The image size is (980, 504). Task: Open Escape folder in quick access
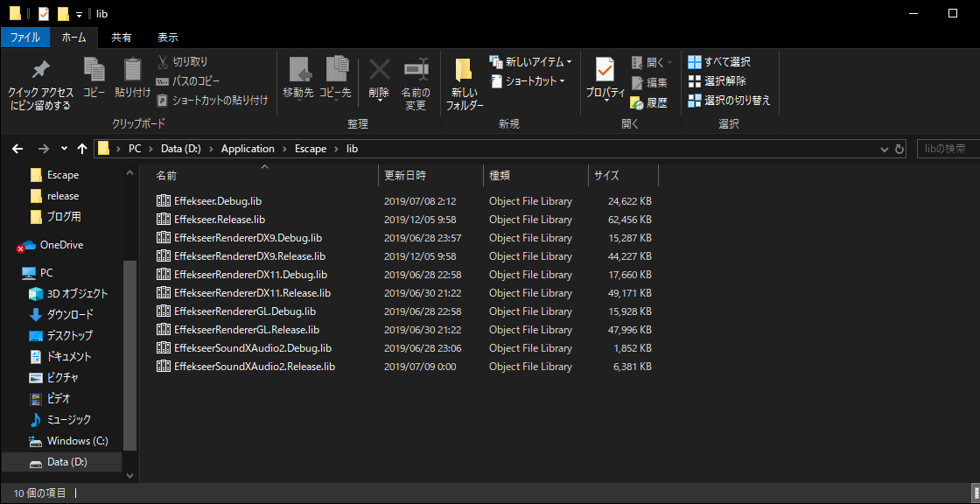(x=54, y=174)
